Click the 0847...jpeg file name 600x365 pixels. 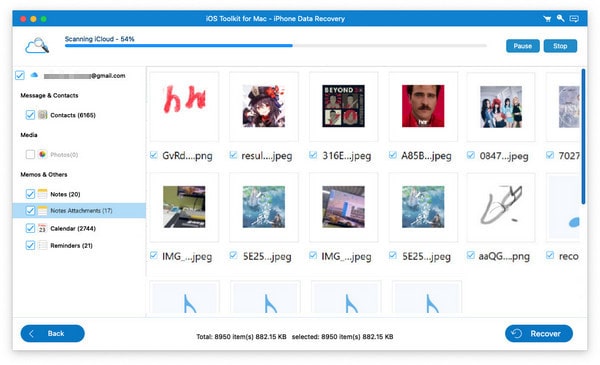pos(504,156)
